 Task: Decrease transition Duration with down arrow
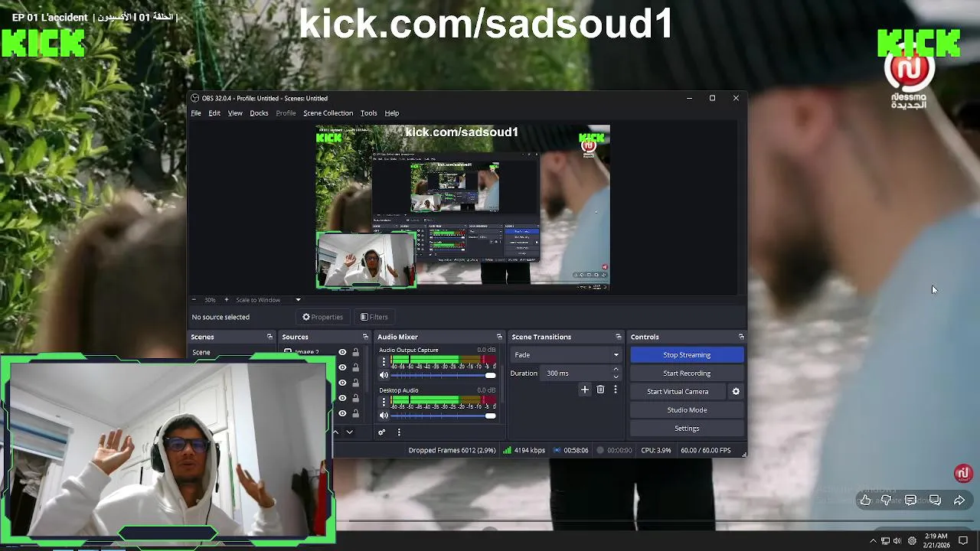(x=616, y=377)
